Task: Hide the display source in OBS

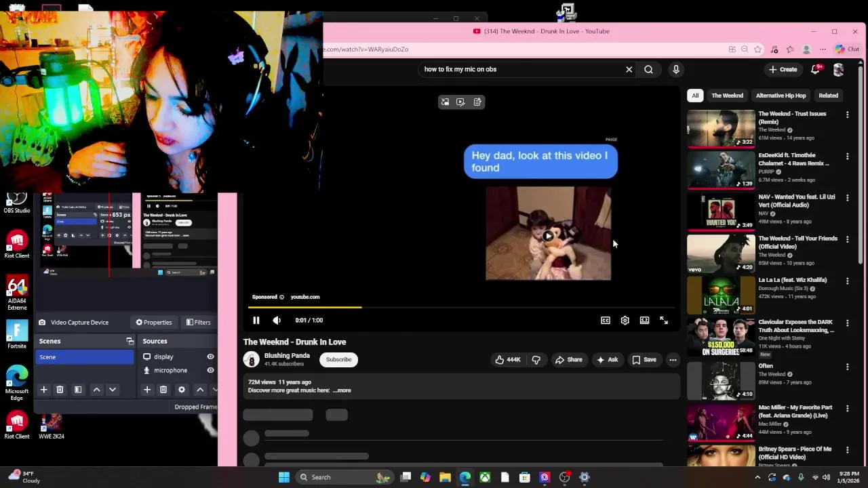Action: tap(210, 357)
